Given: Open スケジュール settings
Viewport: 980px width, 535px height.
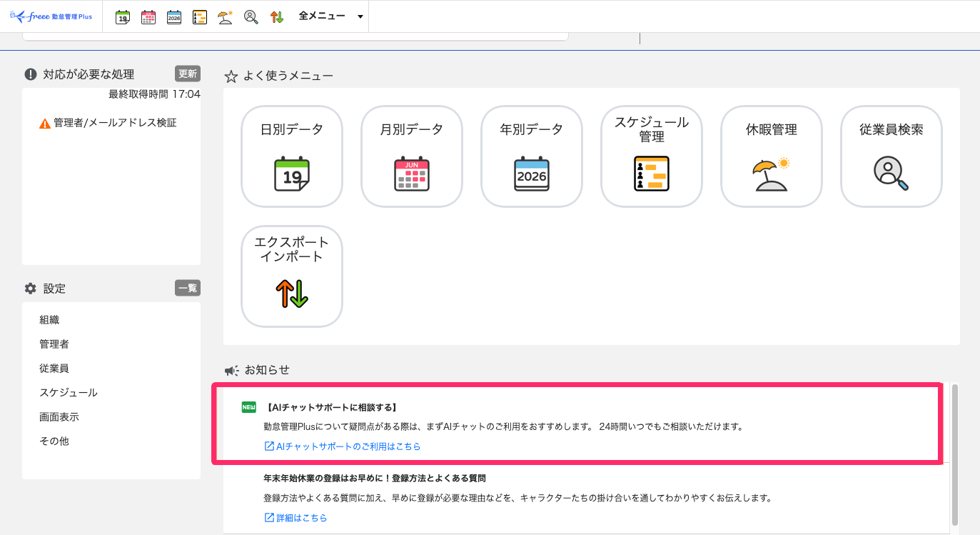Looking at the screenshot, I should click(x=69, y=393).
